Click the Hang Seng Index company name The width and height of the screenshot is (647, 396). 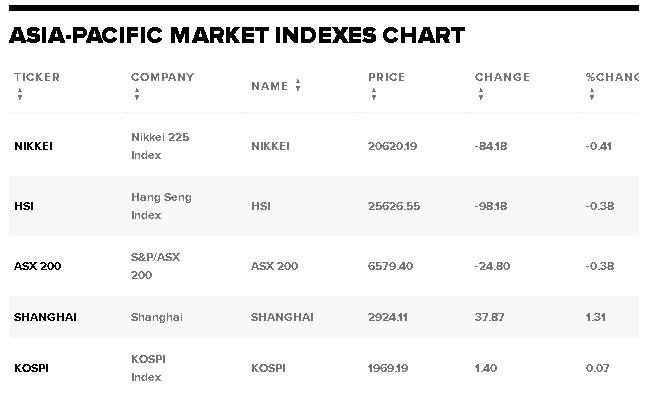[x=161, y=206]
